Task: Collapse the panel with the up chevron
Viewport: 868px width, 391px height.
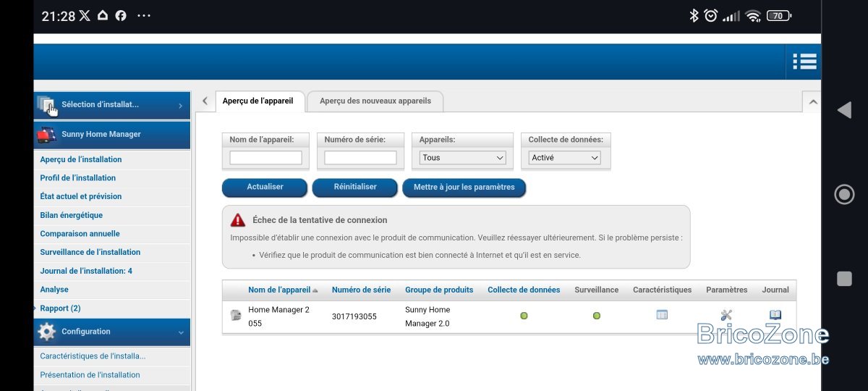Action: click(812, 102)
